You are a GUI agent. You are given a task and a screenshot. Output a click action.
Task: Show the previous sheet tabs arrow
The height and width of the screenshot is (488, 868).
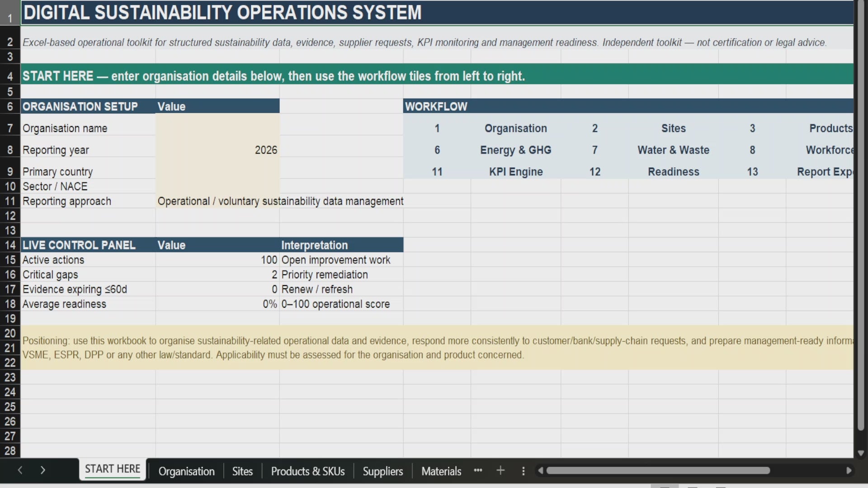pos(20,470)
